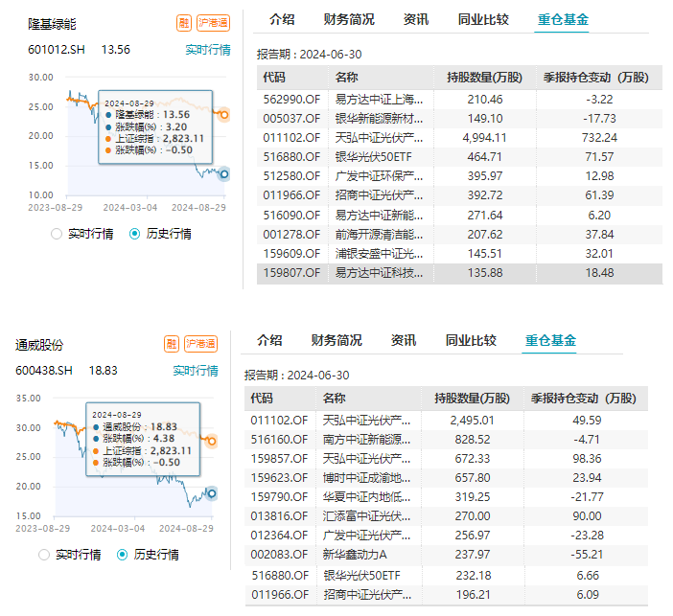Image resolution: width=673 pixels, height=616 pixels.
Task: Click the blue price endpoint marker in 隆基绿能 chart
Action: (224, 173)
